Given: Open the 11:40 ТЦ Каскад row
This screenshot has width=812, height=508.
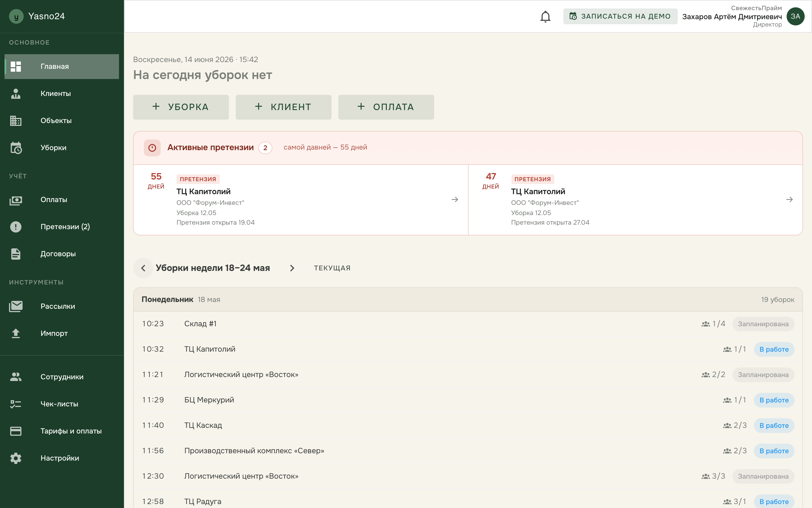Looking at the screenshot, I should (468, 425).
